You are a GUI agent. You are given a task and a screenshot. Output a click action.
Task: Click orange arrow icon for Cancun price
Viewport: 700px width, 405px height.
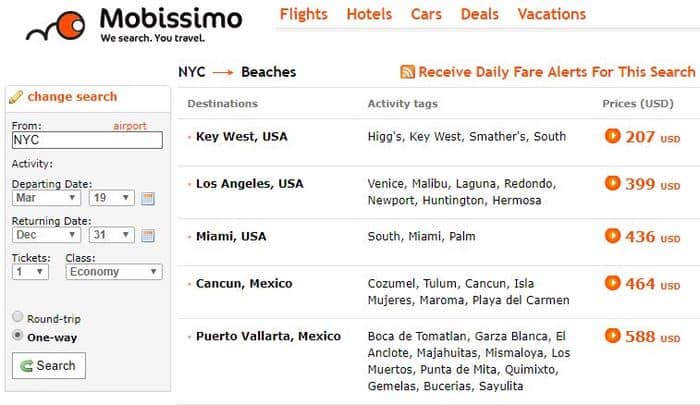point(612,283)
